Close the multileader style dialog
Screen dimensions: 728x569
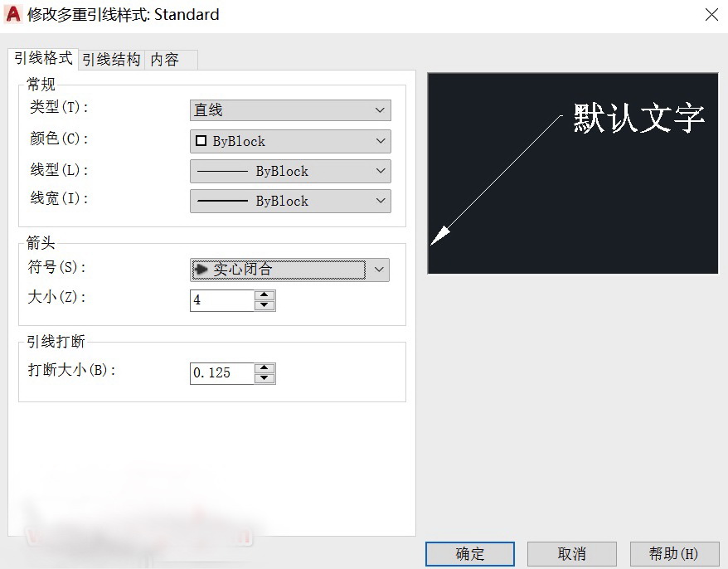[711, 15]
